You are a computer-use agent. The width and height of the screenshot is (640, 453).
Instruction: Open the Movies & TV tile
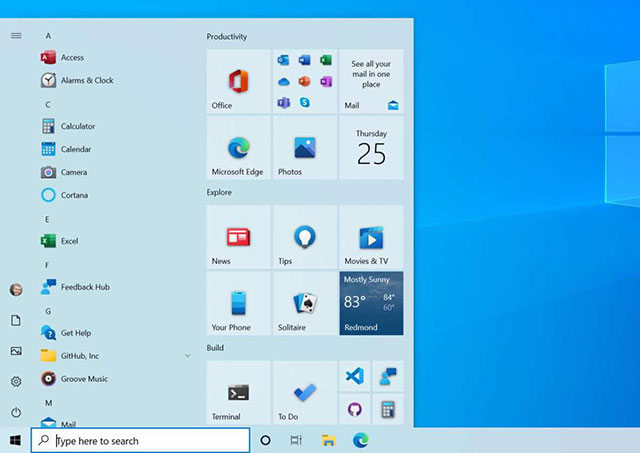(x=371, y=237)
